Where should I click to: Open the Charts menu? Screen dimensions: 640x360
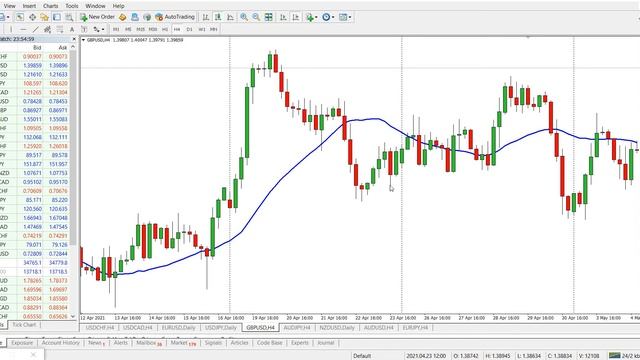tap(51, 6)
